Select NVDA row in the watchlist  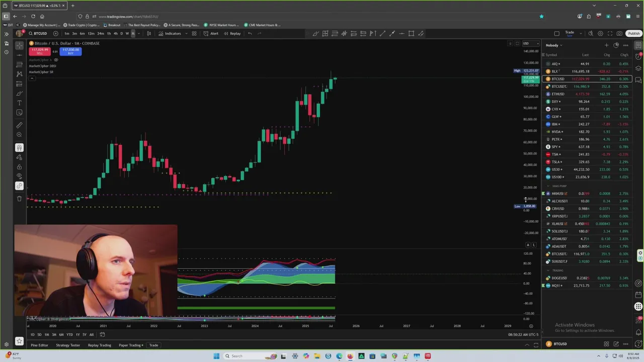click(587, 132)
